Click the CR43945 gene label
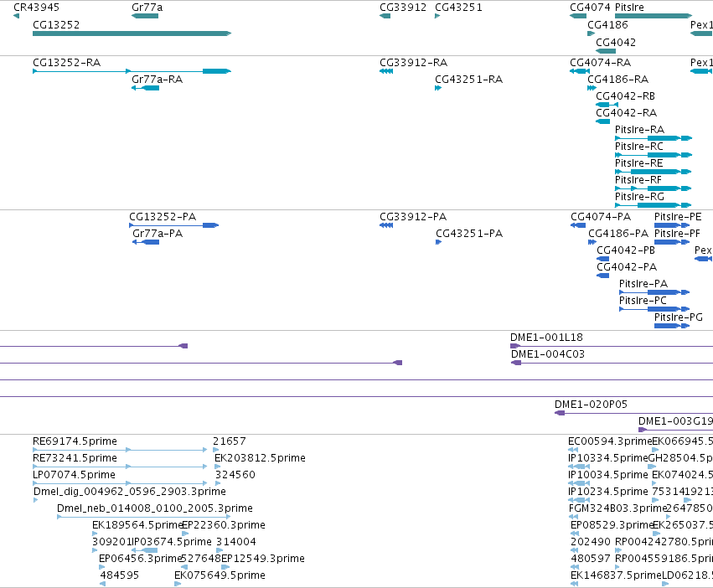Image resolution: width=713 pixels, height=588 pixels. click(36, 8)
